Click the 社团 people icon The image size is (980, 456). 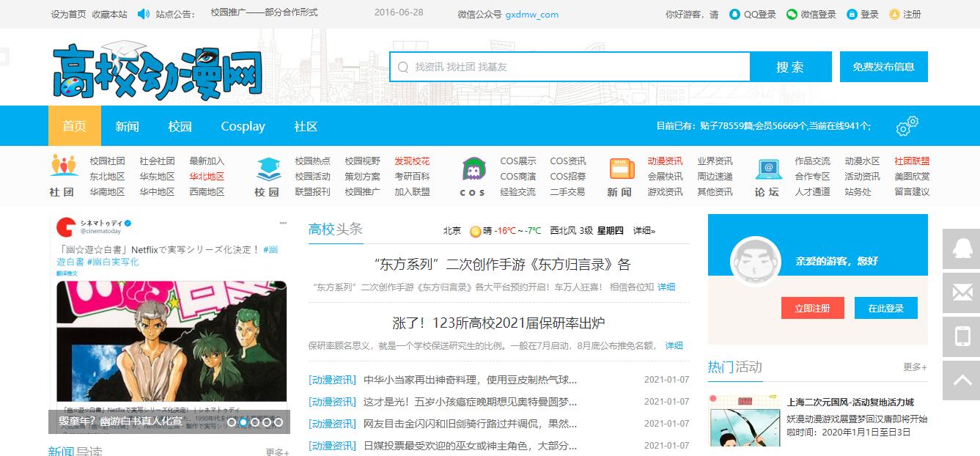point(64,165)
